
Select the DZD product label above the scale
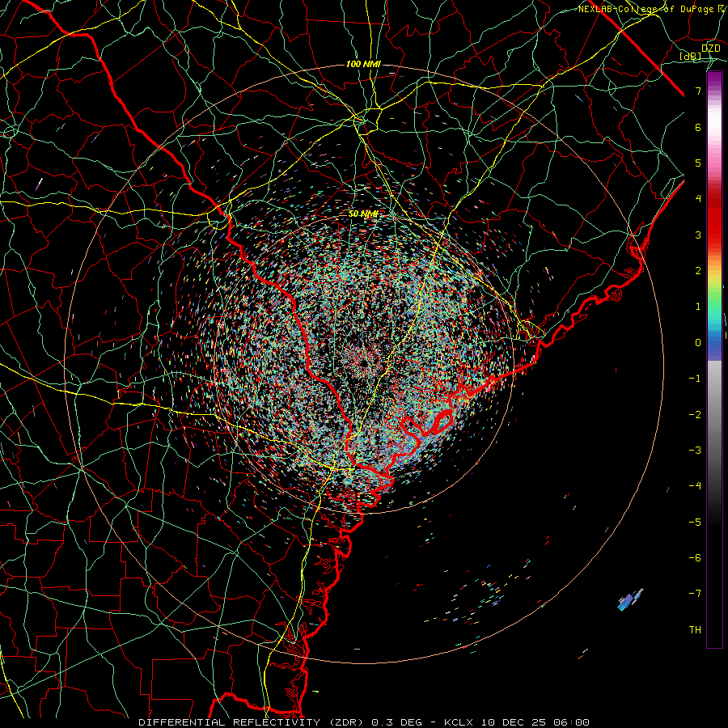click(x=711, y=49)
